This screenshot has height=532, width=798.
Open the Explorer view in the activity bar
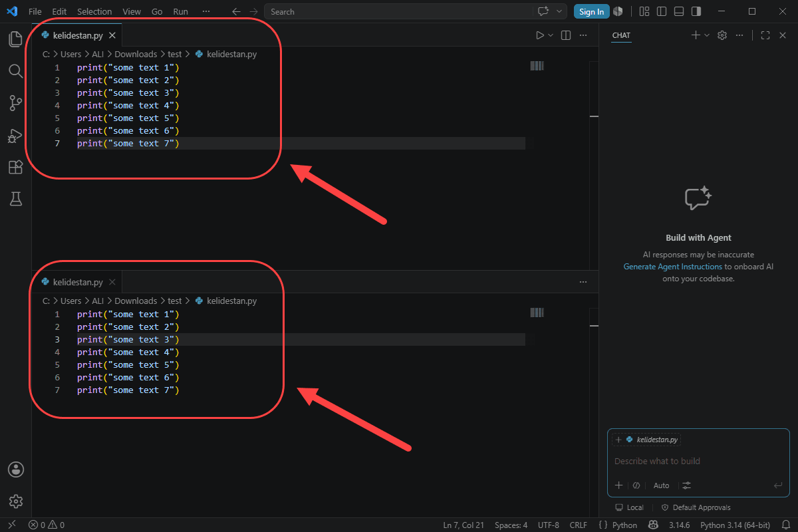[16, 39]
